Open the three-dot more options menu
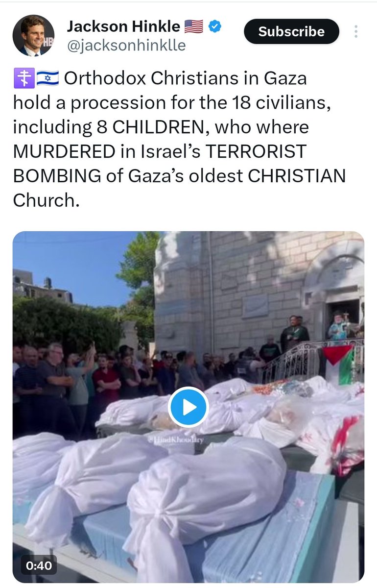Image resolution: width=377 pixels, height=588 pixels. pyautogui.click(x=355, y=31)
